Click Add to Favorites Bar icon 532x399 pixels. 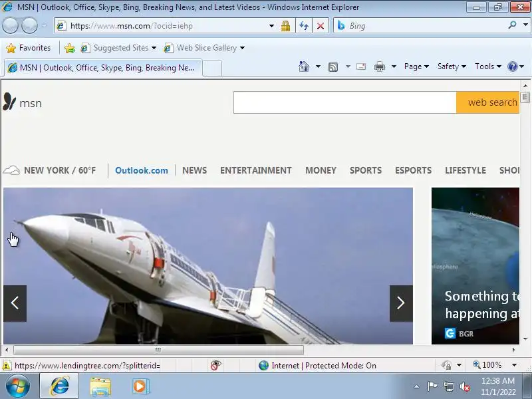70,48
